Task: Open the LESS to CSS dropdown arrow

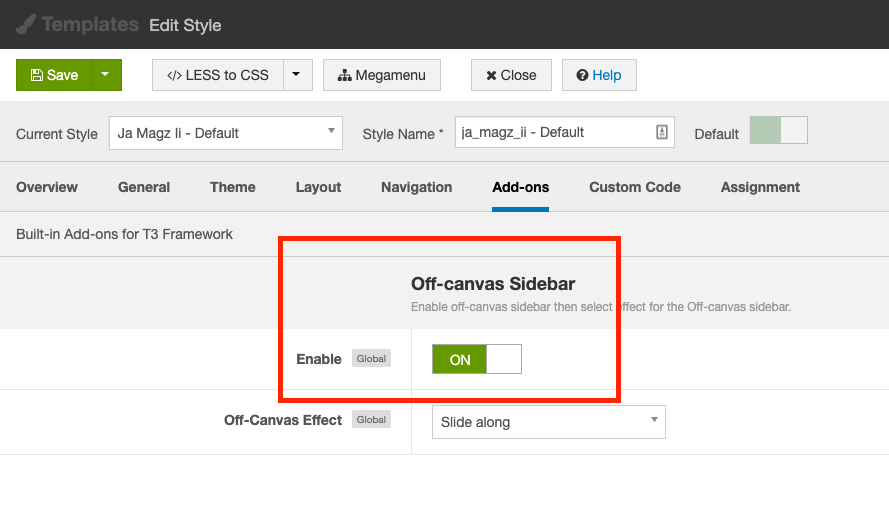Action: point(298,75)
